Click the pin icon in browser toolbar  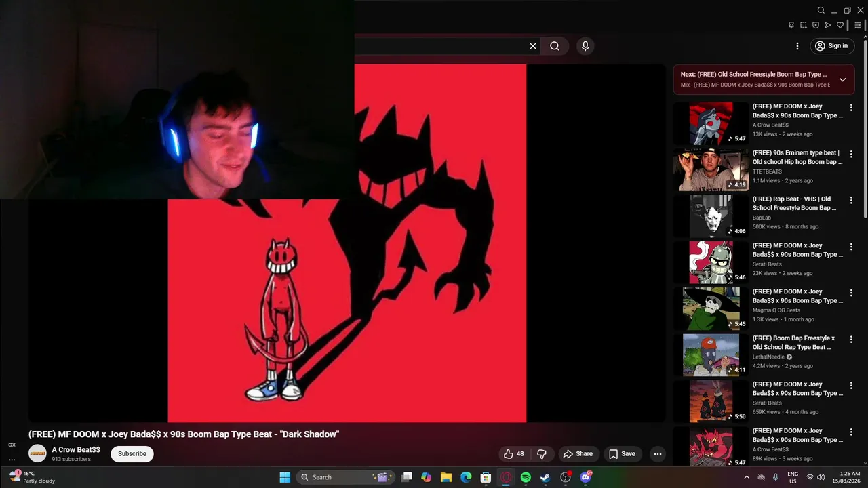coord(791,25)
